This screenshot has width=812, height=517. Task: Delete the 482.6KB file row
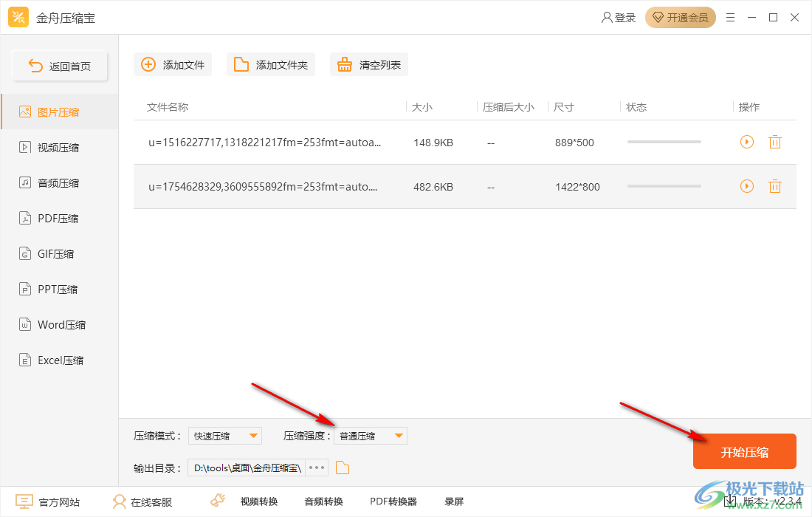(x=774, y=187)
